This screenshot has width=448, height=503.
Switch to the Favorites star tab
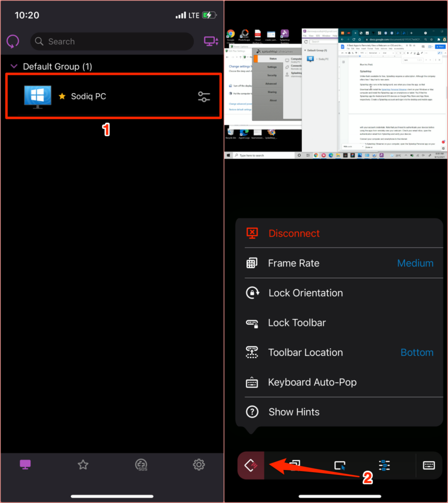(x=83, y=465)
